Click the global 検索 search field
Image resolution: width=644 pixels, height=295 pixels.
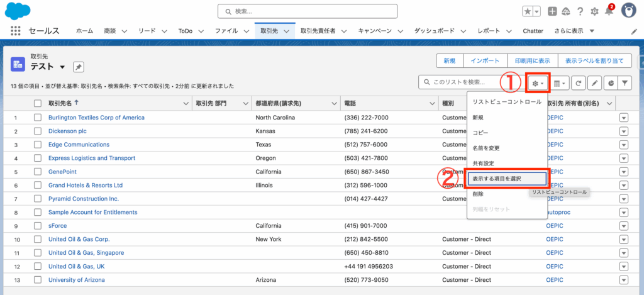[307, 11]
